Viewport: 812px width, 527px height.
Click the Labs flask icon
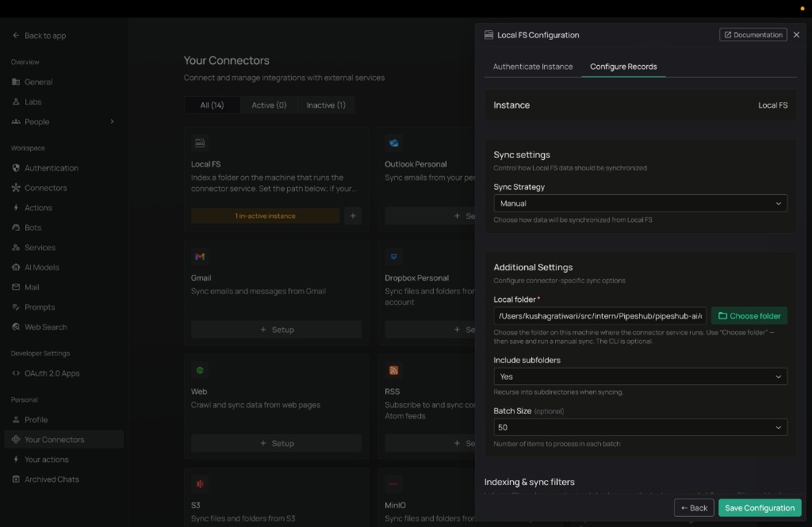[16, 102]
